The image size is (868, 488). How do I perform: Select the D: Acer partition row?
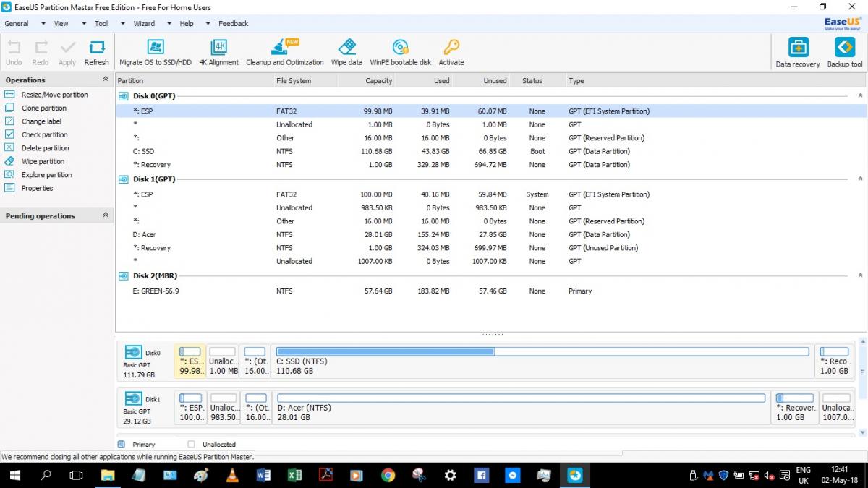pos(490,234)
